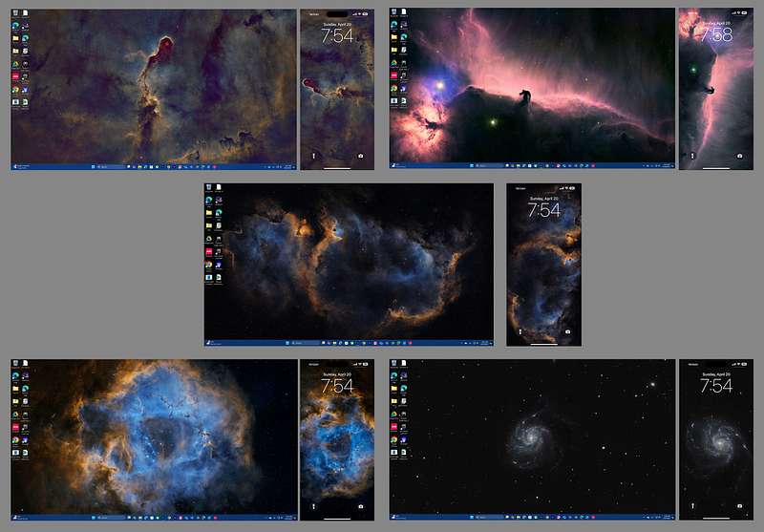
Task: Tap camera button on the Horsehead nebula phone
Action: tap(739, 156)
